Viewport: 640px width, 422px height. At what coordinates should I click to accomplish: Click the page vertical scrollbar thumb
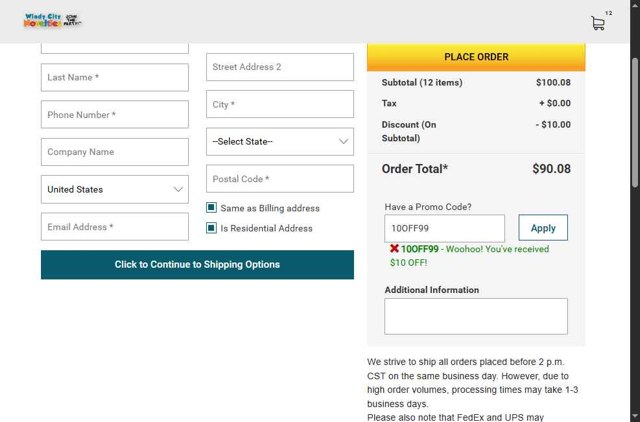[x=635, y=122]
